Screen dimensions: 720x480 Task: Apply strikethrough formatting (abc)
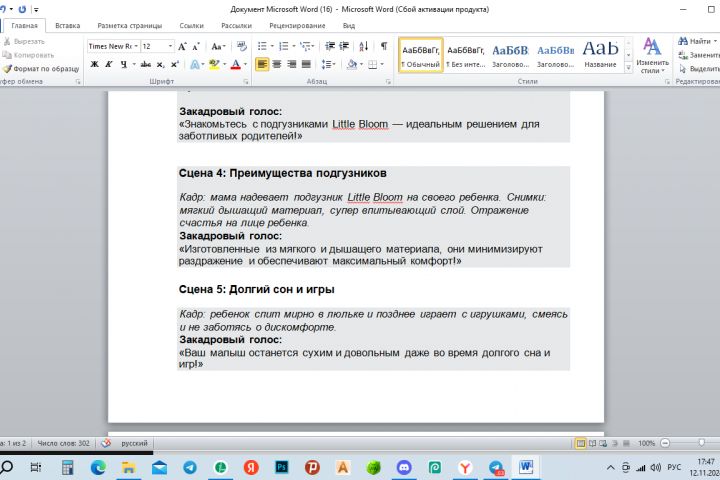point(146,64)
